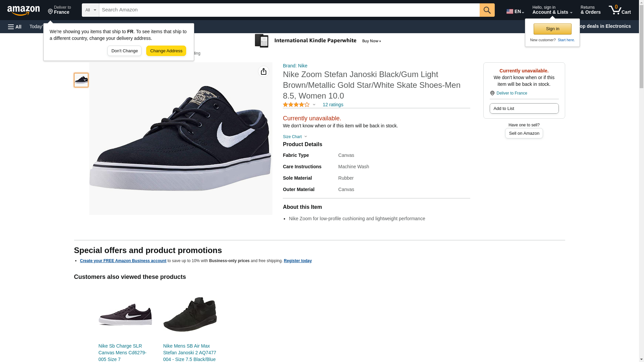This screenshot has height=362, width=644.
Task: Open the 12 ratings link
Action: click(333, 105)
